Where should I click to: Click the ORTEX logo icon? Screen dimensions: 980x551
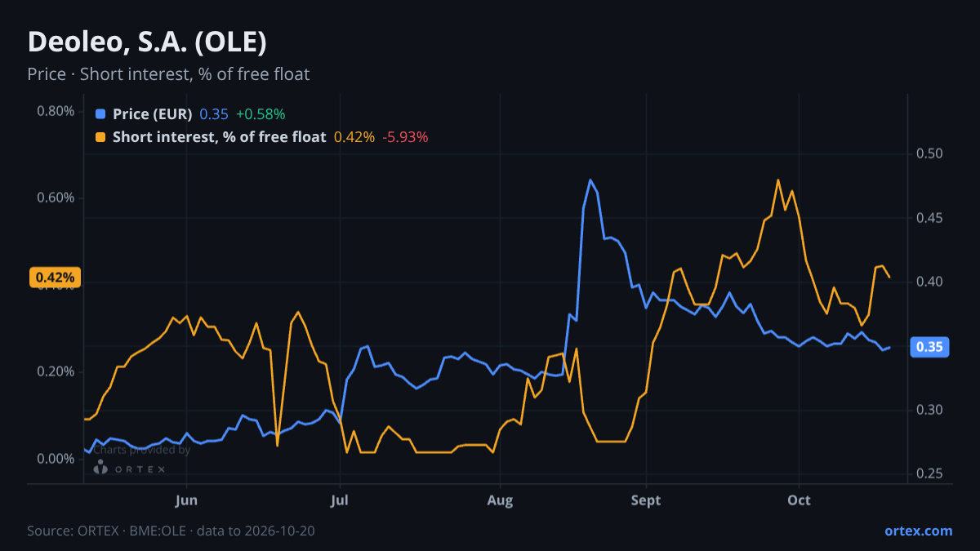pos(100,468)
